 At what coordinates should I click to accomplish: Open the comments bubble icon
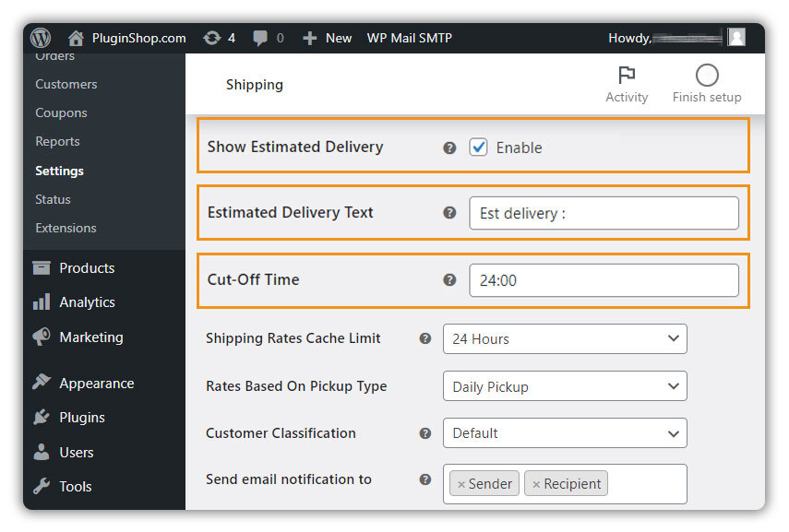point(260,38)
